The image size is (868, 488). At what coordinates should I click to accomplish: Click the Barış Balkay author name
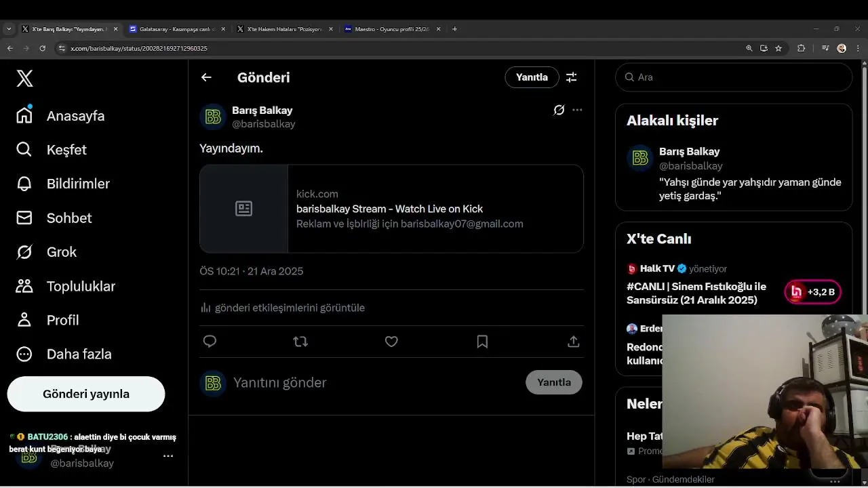pos(262,110)
